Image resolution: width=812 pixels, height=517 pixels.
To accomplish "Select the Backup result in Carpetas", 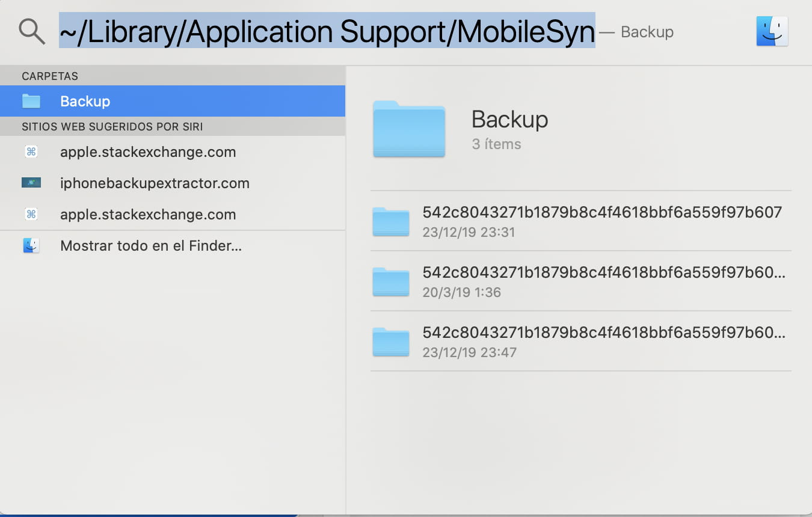I will pos(85,101).
